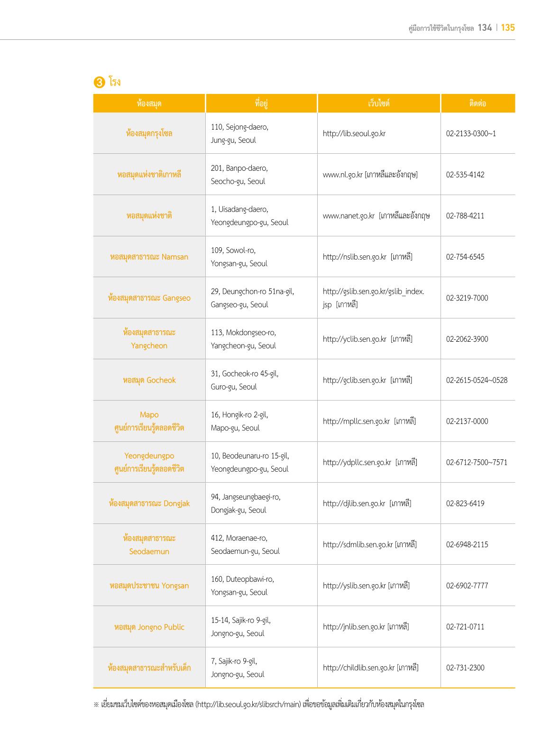Open the lib.seoul.go.kr website link
Image resolution: width=560 pixels, height=747 pixels.
point(354,133)
